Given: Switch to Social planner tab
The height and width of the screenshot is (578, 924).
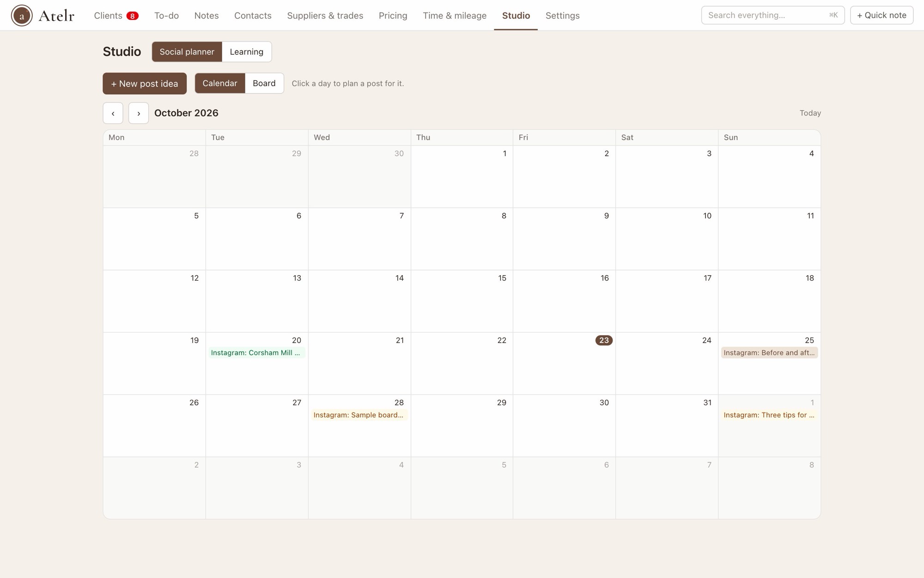Looking at the screenshot, I should tap(187, 52).
